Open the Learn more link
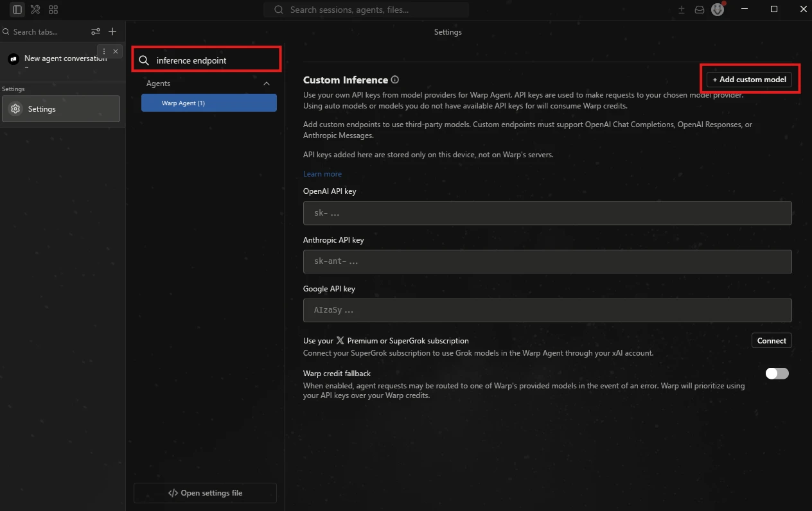812x511 pixels. (x=322, y=174)
